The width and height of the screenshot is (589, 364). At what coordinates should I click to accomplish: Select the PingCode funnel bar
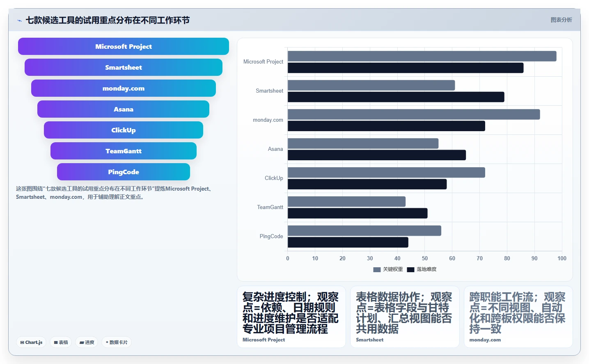click(x=124, y=172)
